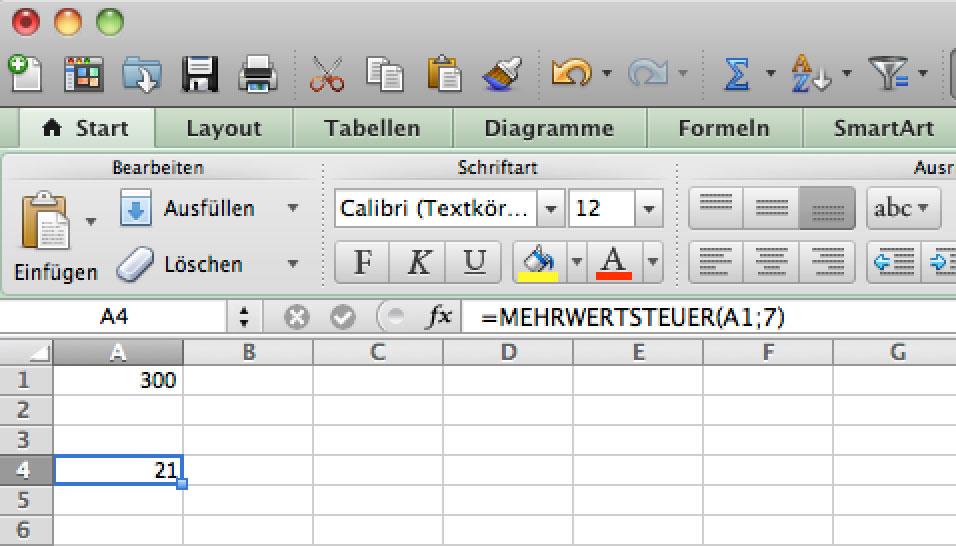Align cell text to the bottom
This screenshot has width=956, height=546.
point(827,208)
